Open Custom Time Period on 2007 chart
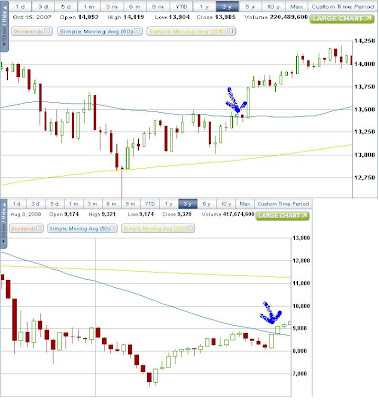Image resolution: width=379 pixels, height=400 pixels. tap(343, 6)
